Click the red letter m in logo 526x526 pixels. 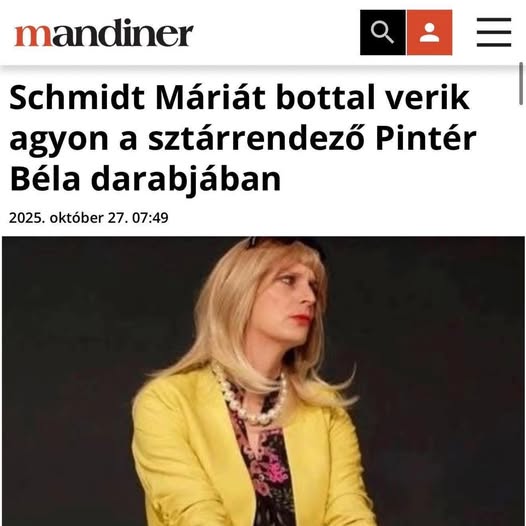coord(33,35)
